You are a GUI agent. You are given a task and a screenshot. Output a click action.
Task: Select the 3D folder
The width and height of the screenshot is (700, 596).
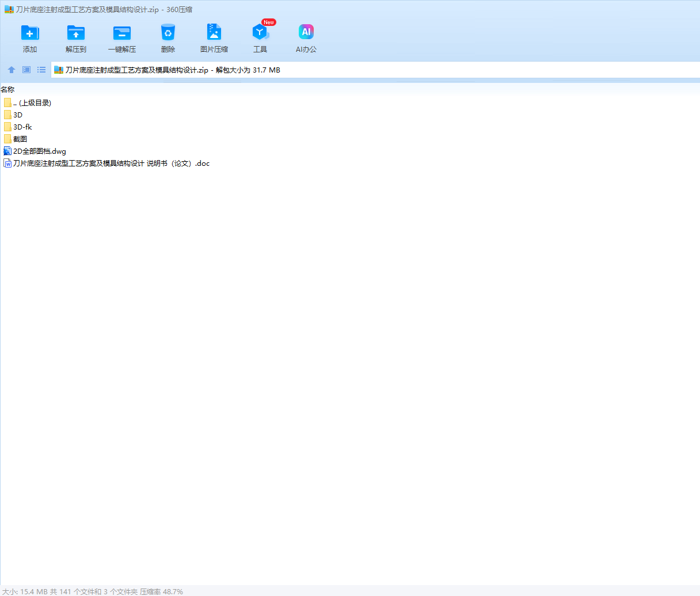[x=13, y=115]
